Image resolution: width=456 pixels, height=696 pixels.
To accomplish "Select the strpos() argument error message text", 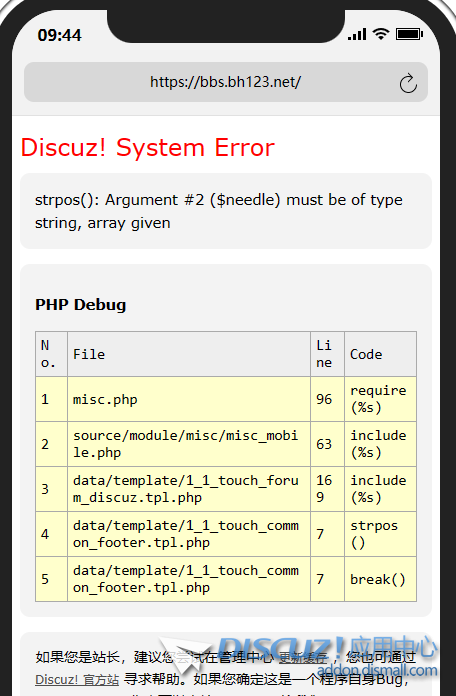I will 219,211.
